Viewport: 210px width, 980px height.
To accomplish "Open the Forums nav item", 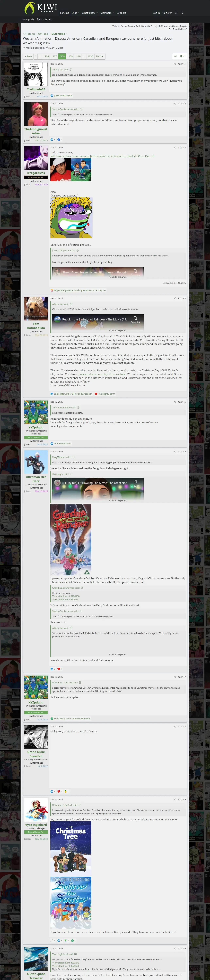I will pyautogui.click(x=64, y=13).
